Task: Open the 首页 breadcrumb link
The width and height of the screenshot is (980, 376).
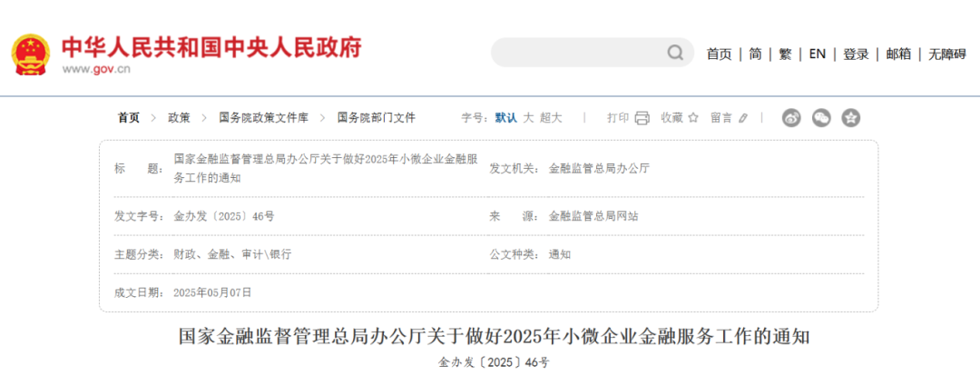Action: [129, 118]
